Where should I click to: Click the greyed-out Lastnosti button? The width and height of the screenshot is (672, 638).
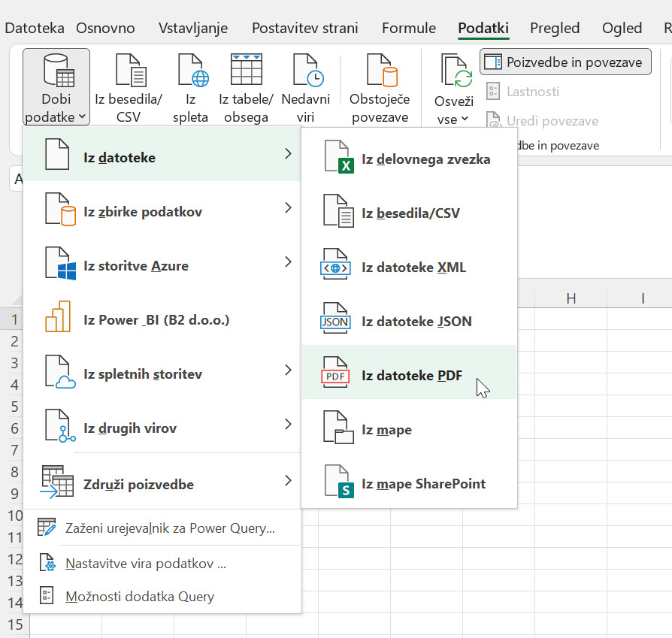pyautogui.click(x=523, y=91)
